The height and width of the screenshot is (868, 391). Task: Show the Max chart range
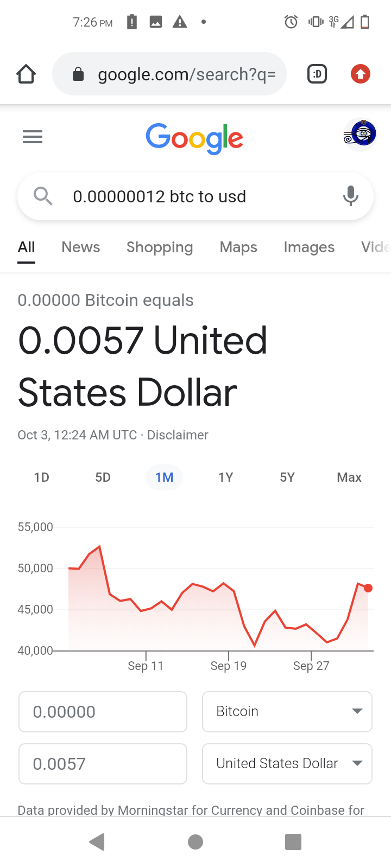pos(349,477)
